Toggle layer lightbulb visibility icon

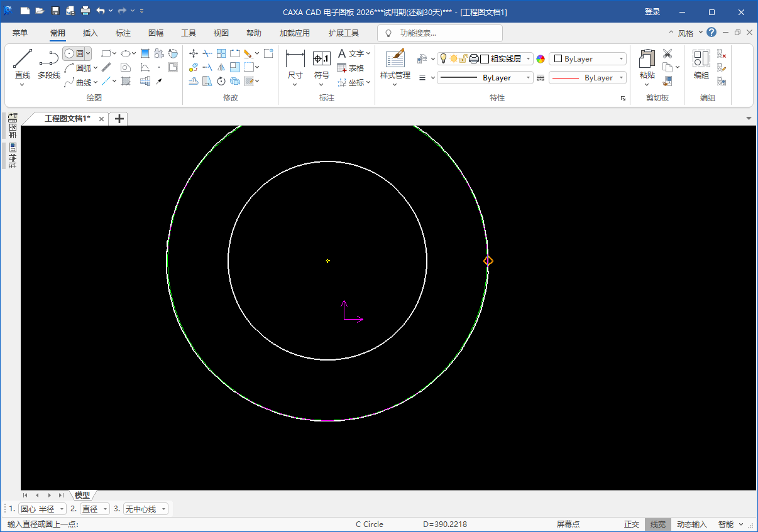coord(443,58)
